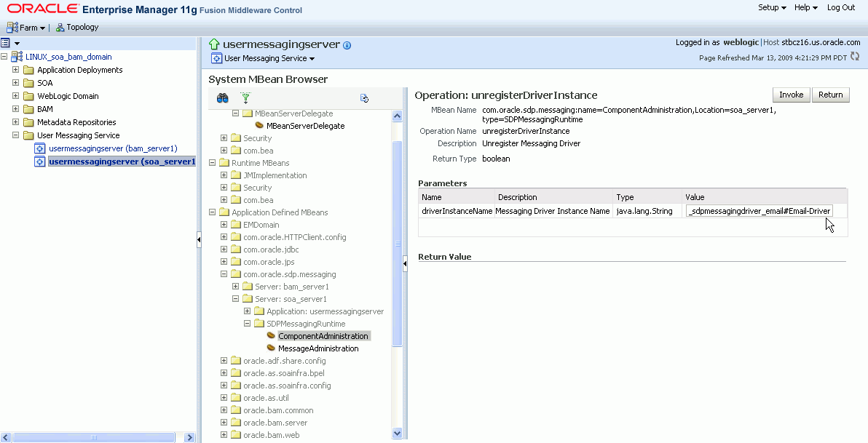Image resolution: width=868 pixels, height=443 pixels.
Task: Select the oracle.bam.common node
Action: point(278,410)
